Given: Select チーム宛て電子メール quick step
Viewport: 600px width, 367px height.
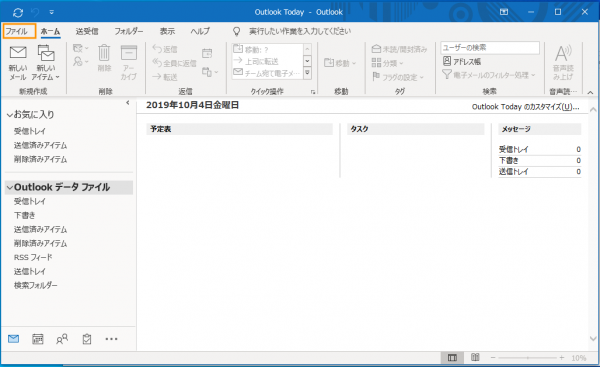Looking at the screenshot, I should pyautogui.click(x=267, y=73).
